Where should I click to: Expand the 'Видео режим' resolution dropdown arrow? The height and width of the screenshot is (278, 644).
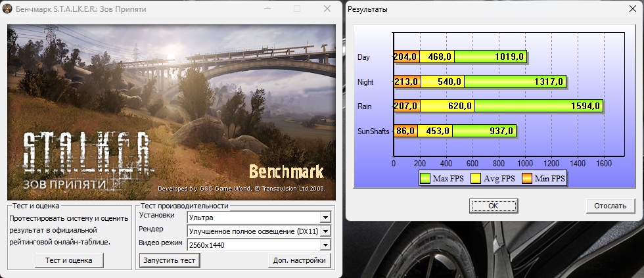[325, 245]
